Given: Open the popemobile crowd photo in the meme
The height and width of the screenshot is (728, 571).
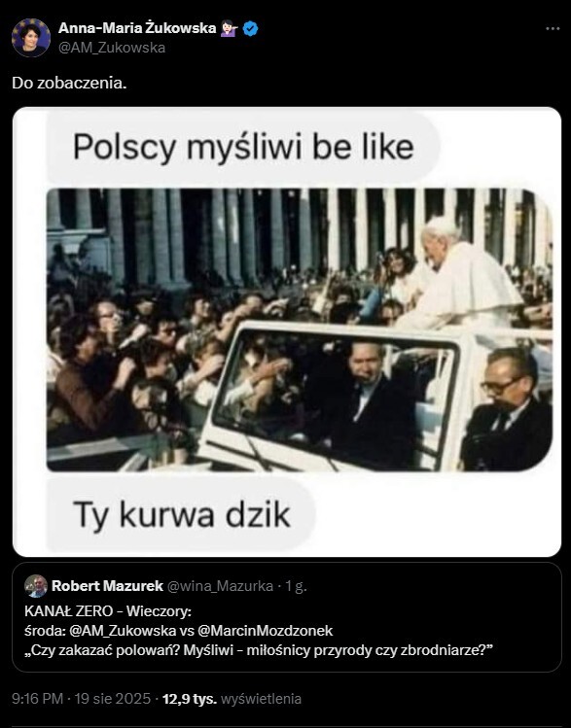Looking at the screenshot, I should click(x=300, y=329).
